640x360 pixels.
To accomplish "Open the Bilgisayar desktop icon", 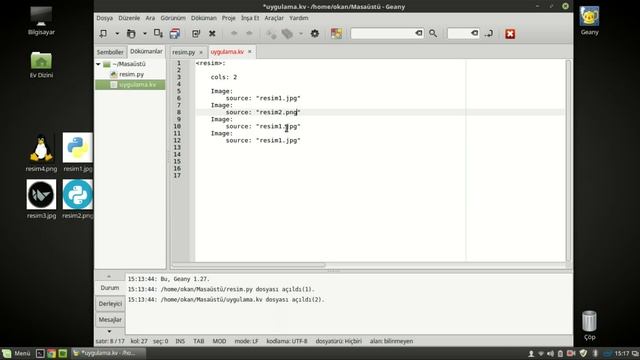I will [41, 20].
